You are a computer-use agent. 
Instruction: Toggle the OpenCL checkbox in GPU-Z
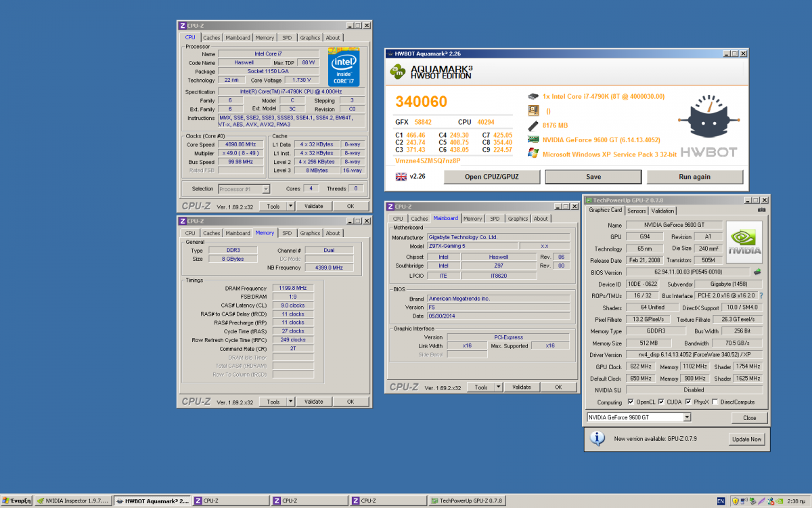click(630, 402)
